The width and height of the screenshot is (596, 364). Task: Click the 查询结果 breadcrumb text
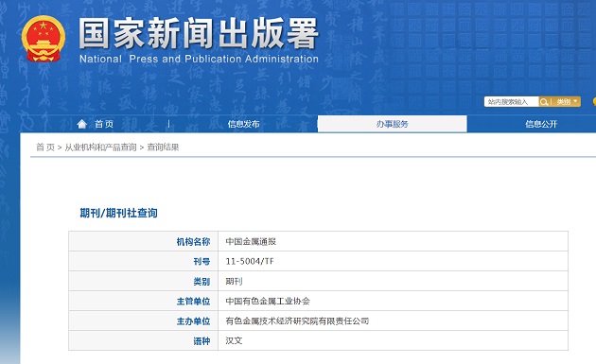(x=163, y=147)
